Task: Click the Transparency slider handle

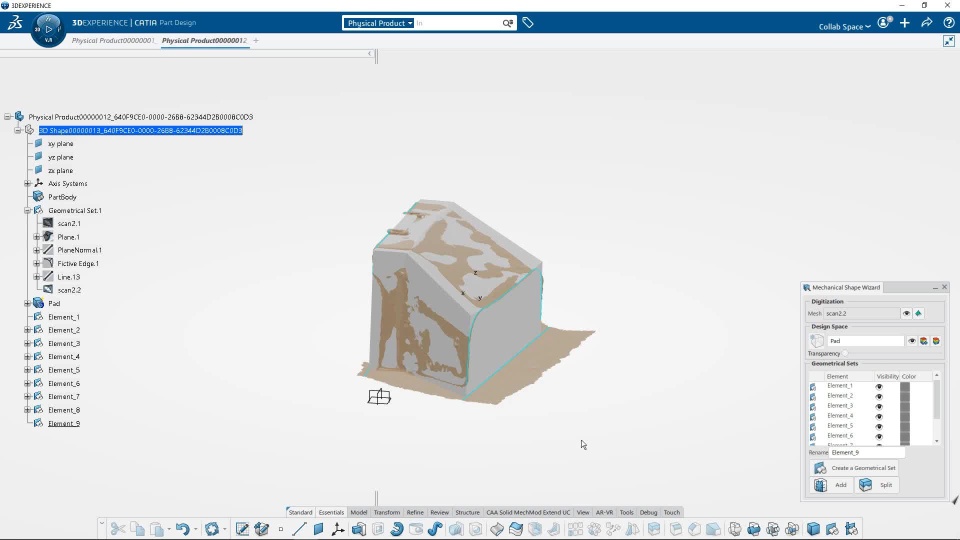Action: (845, 353)
